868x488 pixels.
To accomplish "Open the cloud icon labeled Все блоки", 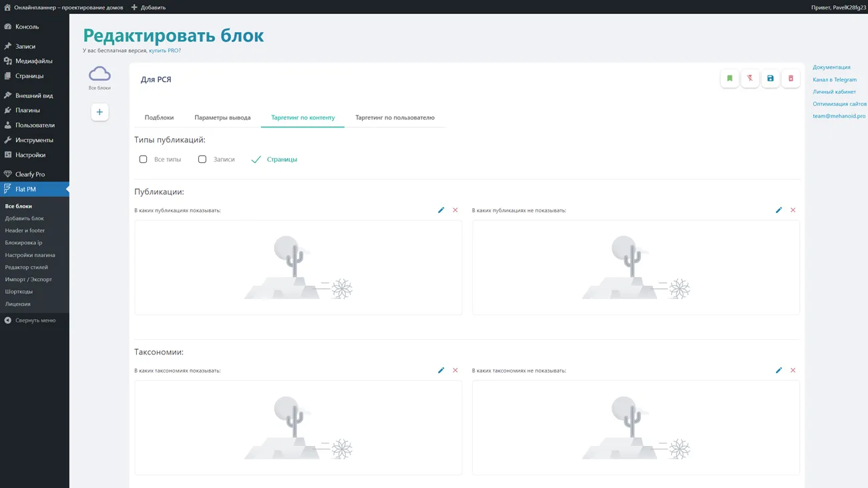I will [99, 75].
